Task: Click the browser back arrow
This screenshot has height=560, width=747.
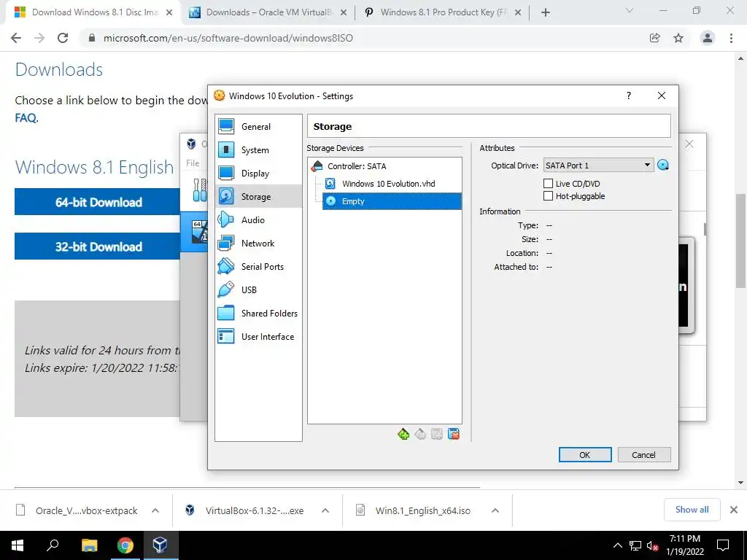Action: (16, 38)
